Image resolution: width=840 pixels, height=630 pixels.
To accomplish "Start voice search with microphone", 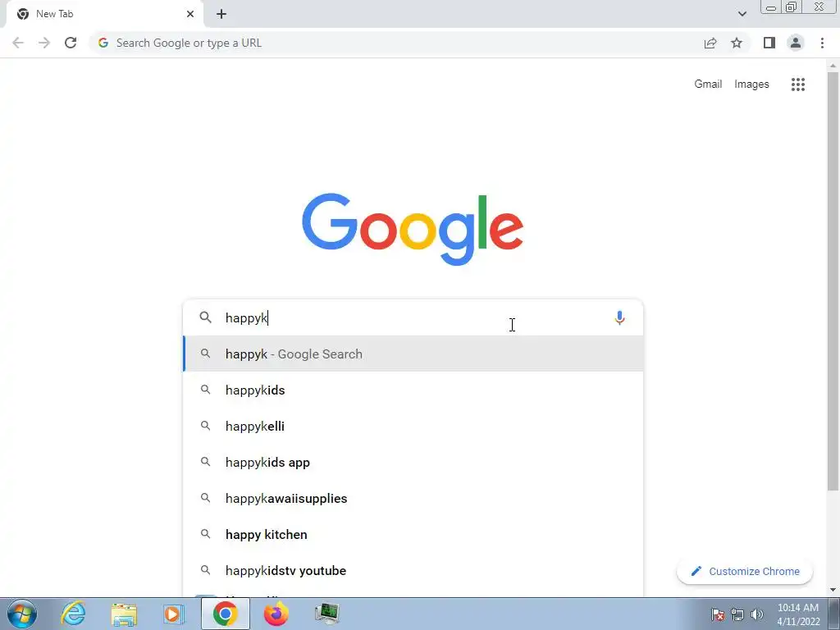I will point(619,317).
